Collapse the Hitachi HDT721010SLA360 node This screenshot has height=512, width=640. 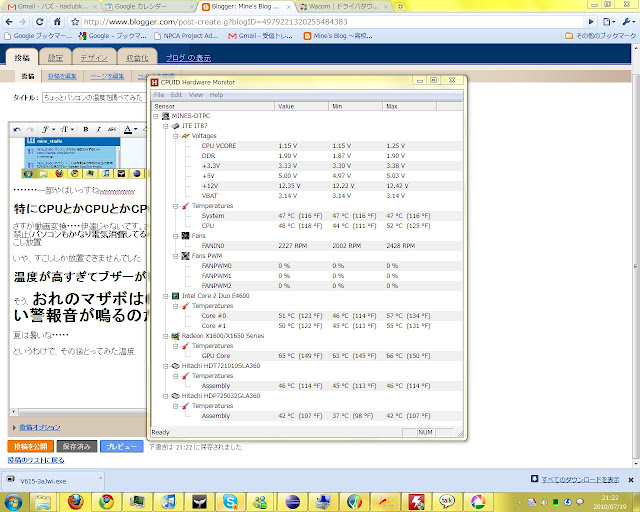(166, 366)
